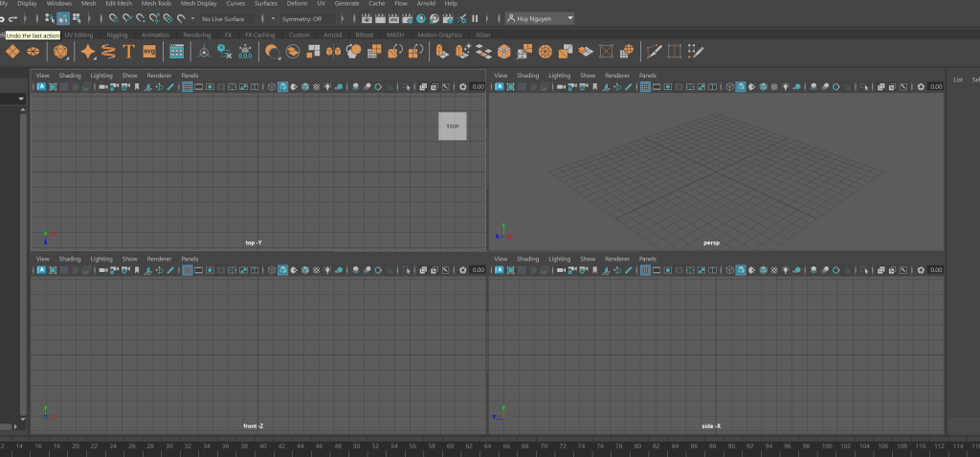
Task: Switch to the Rigging shelf tab
Action: pos(117,35)
